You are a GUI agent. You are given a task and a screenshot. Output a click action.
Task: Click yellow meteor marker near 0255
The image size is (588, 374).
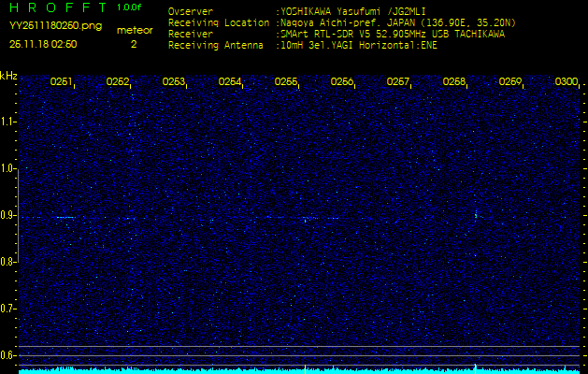click(x=306, y=368)
